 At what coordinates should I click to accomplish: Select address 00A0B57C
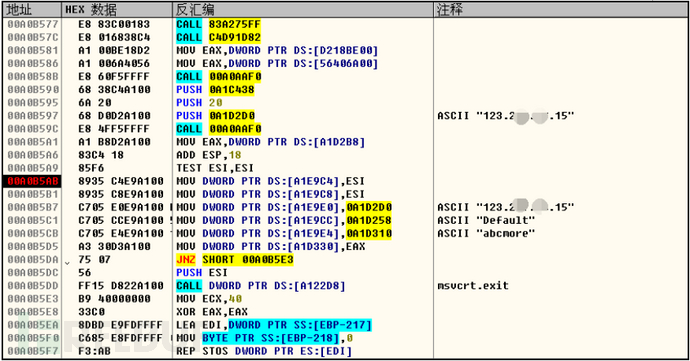[33, 37]
